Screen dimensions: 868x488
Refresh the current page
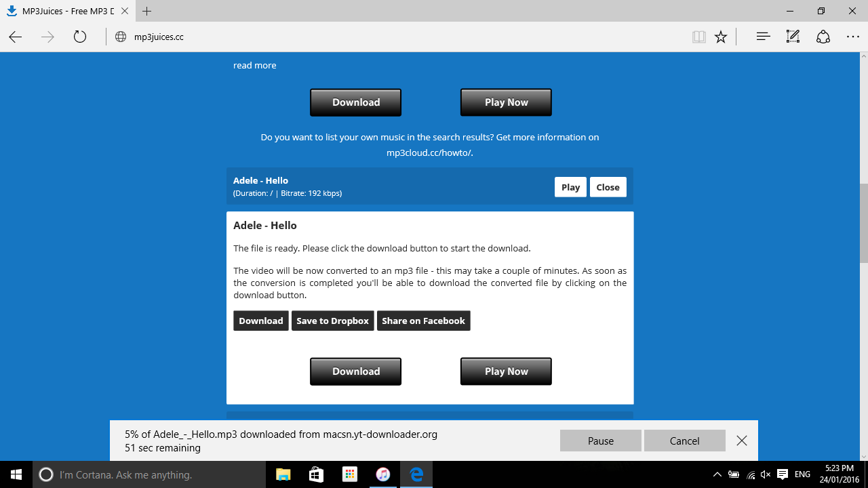click(x=79, y=37)
